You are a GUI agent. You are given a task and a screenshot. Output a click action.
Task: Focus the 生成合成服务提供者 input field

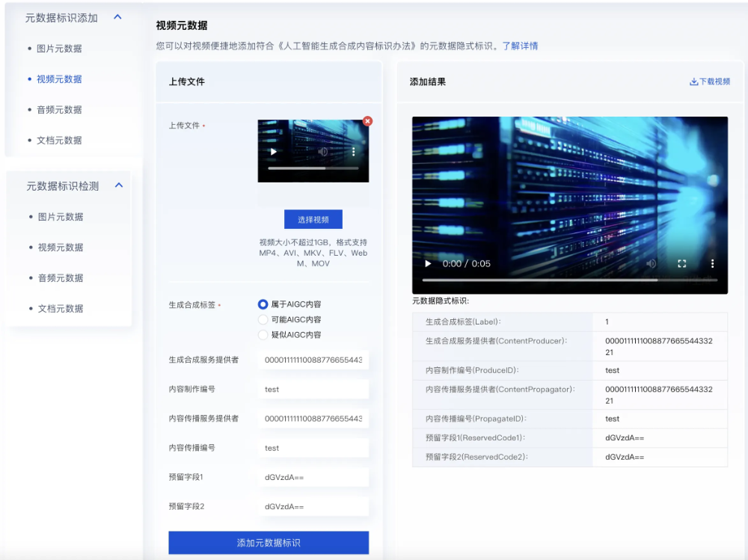[313, 360]
